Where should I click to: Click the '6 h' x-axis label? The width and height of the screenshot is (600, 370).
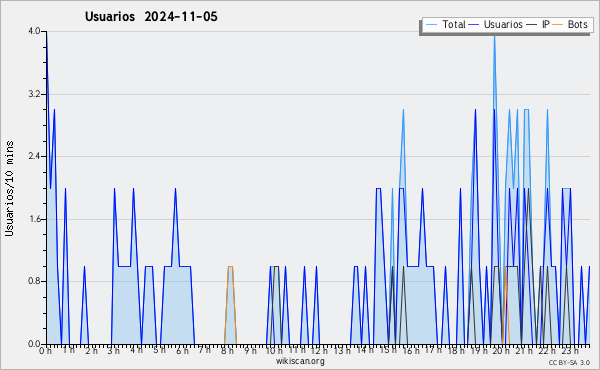(x=182, y=351)
